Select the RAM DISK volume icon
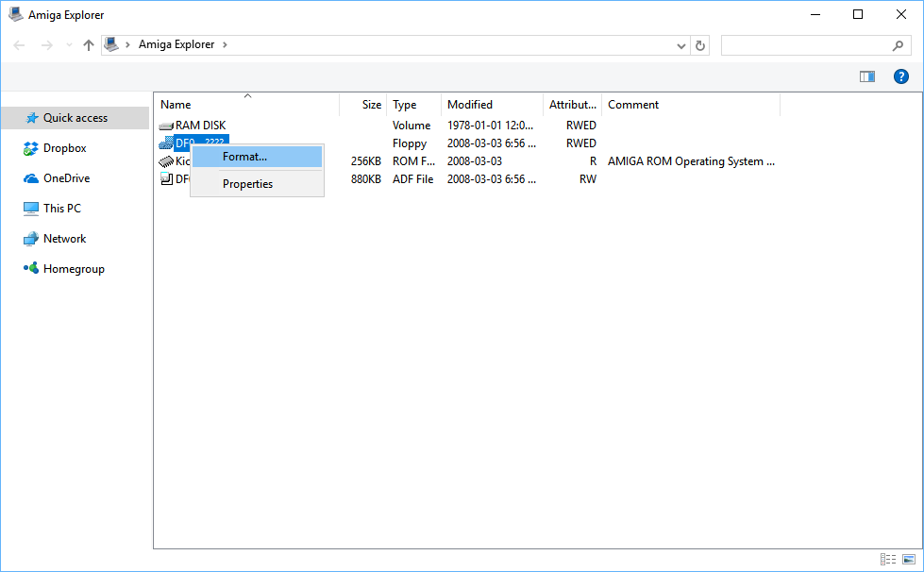 coord(165,126)
